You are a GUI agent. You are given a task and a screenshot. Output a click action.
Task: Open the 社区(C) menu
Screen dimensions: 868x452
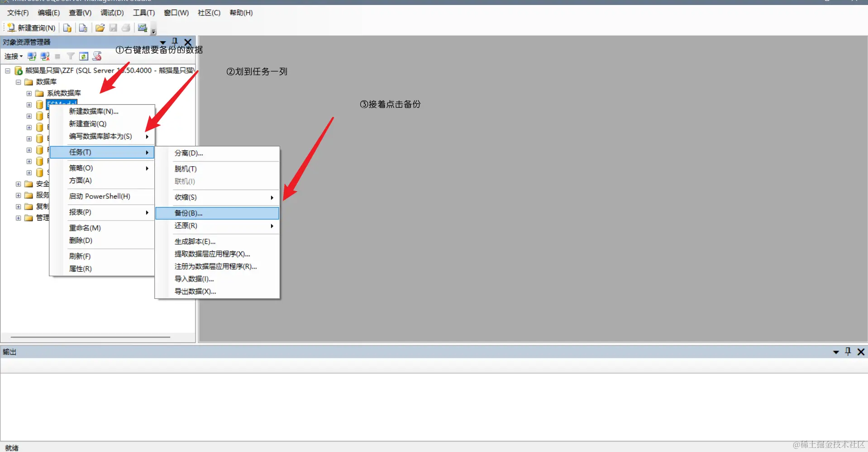tap(209, 13)
